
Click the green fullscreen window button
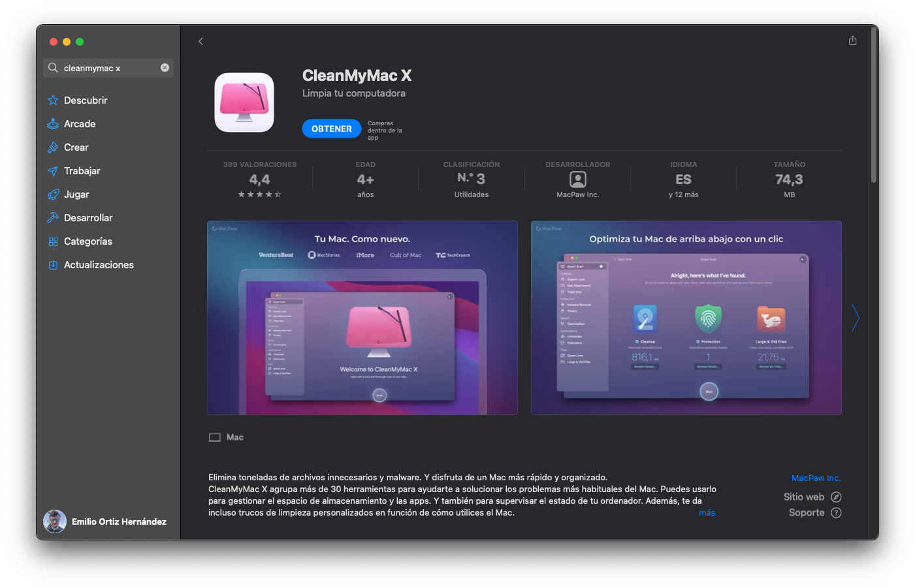[x=80, y=42]
